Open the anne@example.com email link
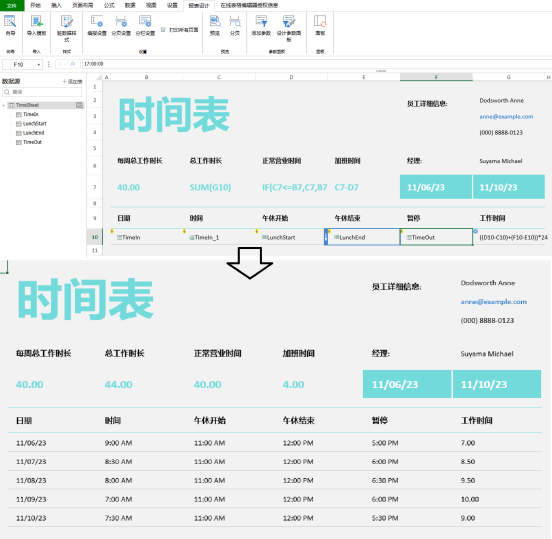This screenshot has width=552, height=539. point(506,117)
